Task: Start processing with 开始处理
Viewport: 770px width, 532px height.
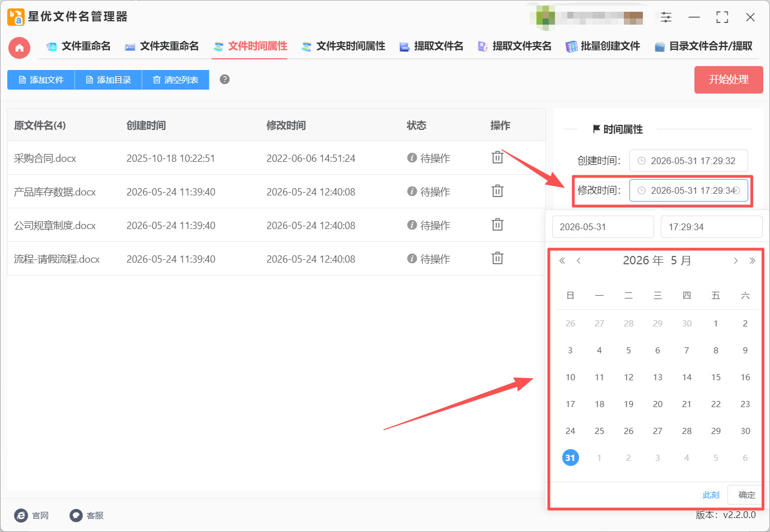Action: 729,80
